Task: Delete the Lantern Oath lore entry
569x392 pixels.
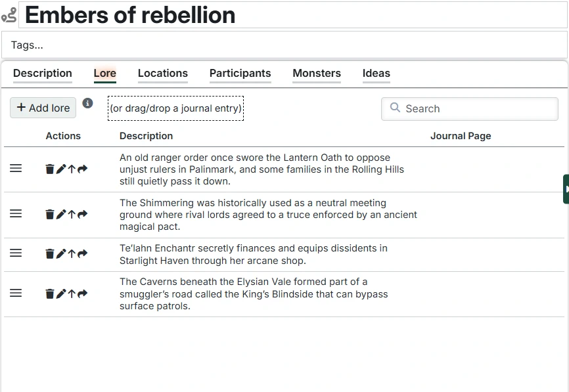Action: pyautogui.click(x=50, y=169)
